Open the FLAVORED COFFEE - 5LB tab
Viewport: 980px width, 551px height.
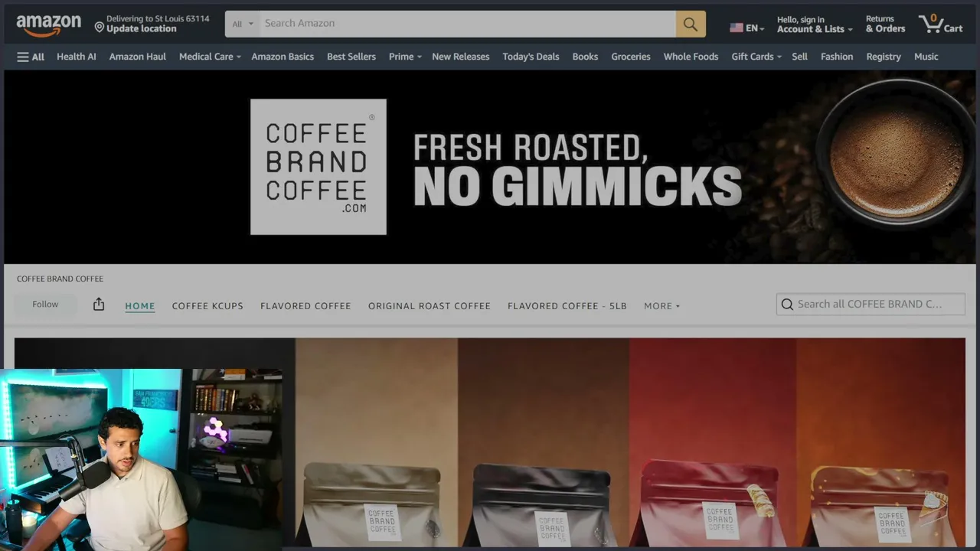click(x=567, y=306)
